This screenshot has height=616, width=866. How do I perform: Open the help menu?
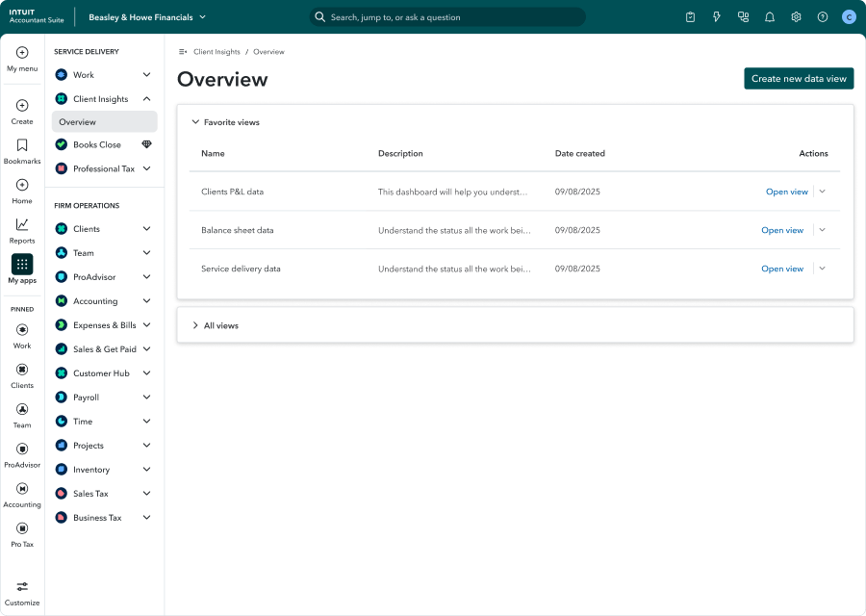(822, 16)
